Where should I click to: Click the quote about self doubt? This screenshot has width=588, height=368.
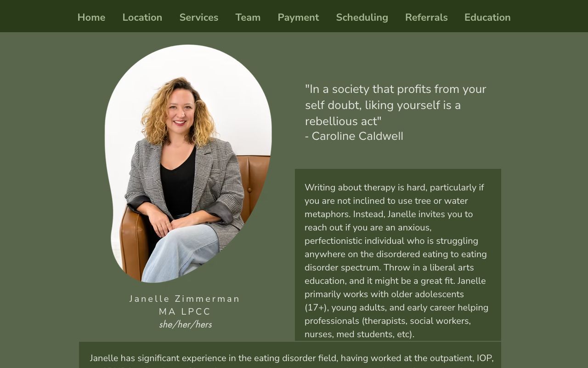[395, 105]
